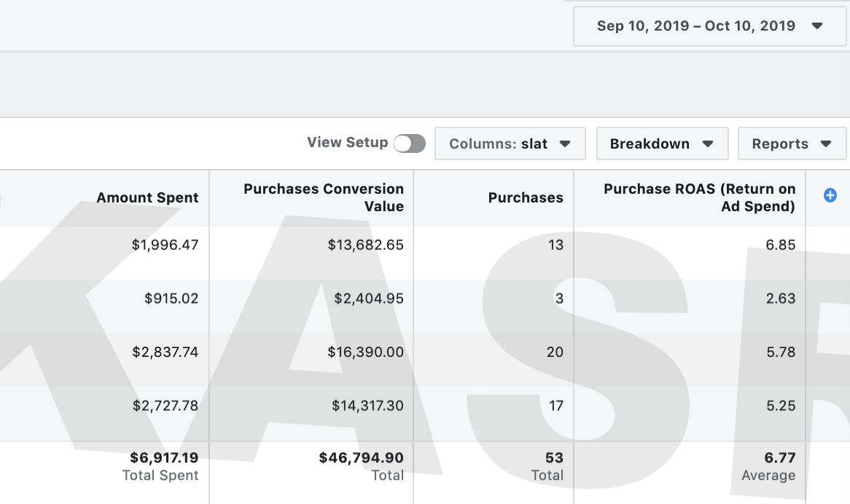The image size is (850, 504).
Task: Select the $2,727.78 amount spent cell
Action: pos(165,406)
